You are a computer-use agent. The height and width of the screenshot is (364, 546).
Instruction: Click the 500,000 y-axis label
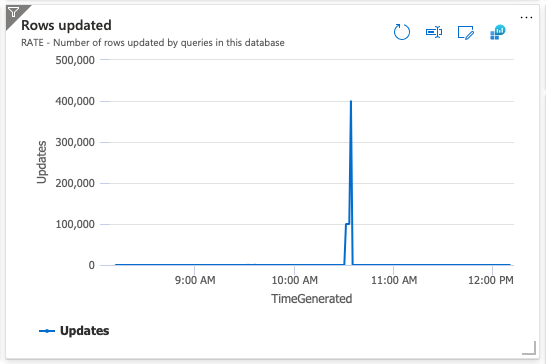click(75, 60)
